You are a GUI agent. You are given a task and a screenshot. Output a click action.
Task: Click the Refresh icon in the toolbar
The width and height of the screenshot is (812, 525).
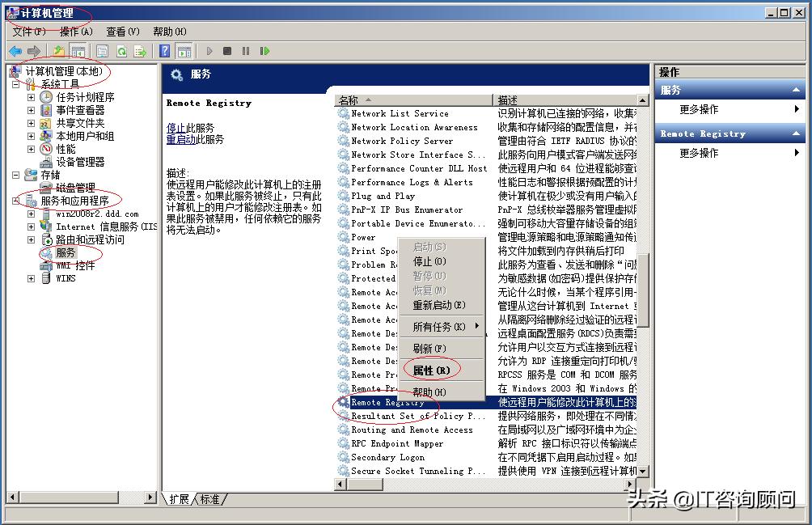(122, 50)
